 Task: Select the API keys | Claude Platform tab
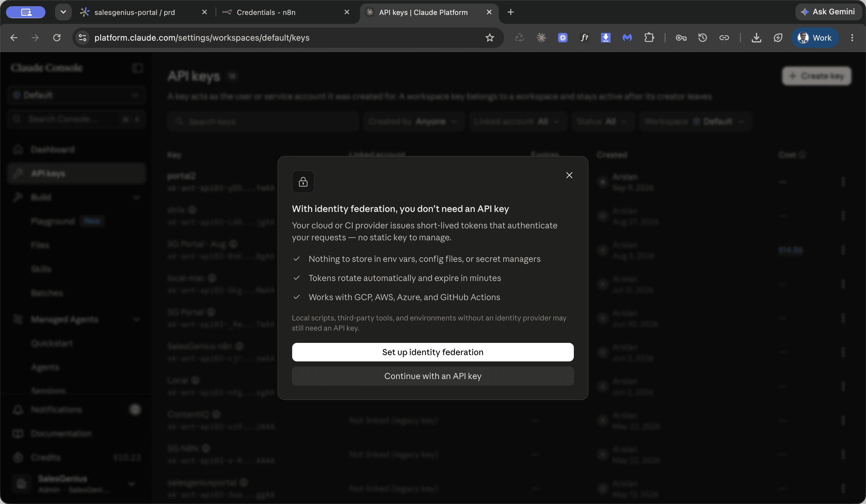click(x=423, y=12)
